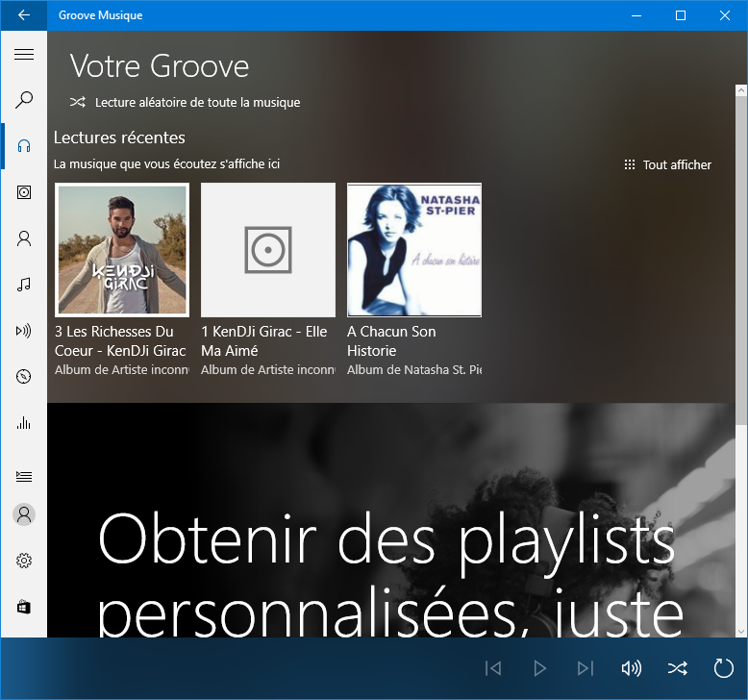
Task: Click title 1 KenDJi Girac - Elle Ma Aimé
Action: click(x=263, y=341)
